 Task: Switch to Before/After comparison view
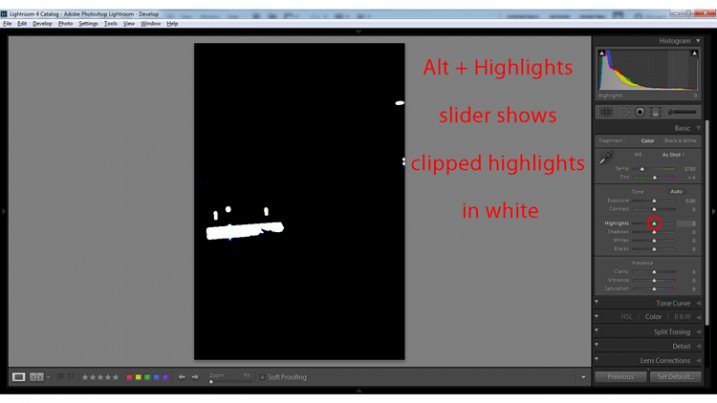point(37,377)
